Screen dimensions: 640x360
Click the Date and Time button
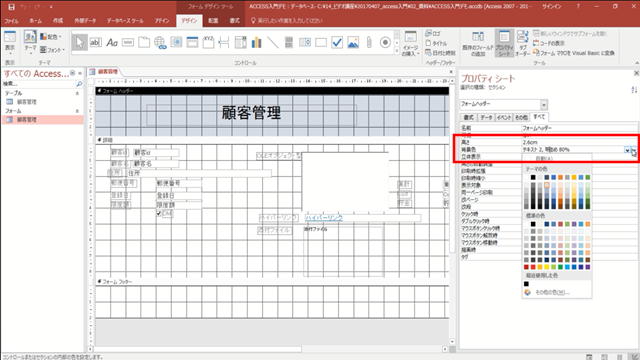pyautogui.click(x=440, y=53)
